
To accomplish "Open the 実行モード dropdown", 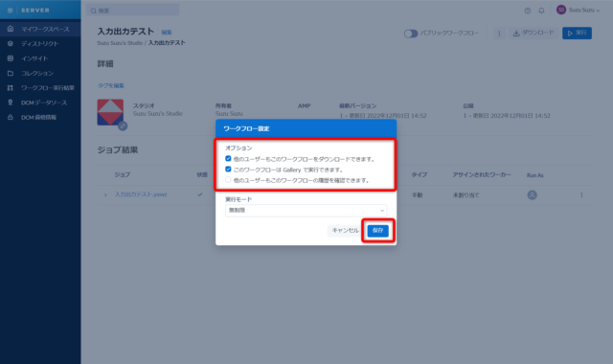I will pos(306,211).
